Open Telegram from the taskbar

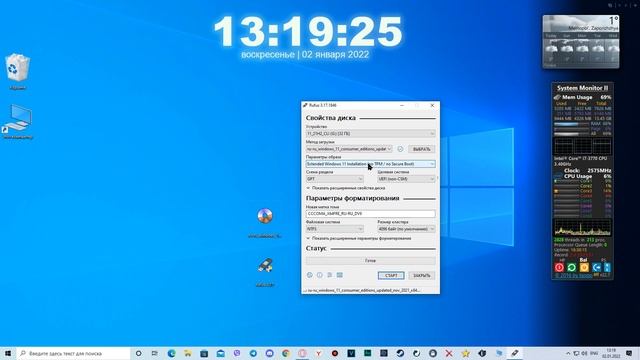253,353
